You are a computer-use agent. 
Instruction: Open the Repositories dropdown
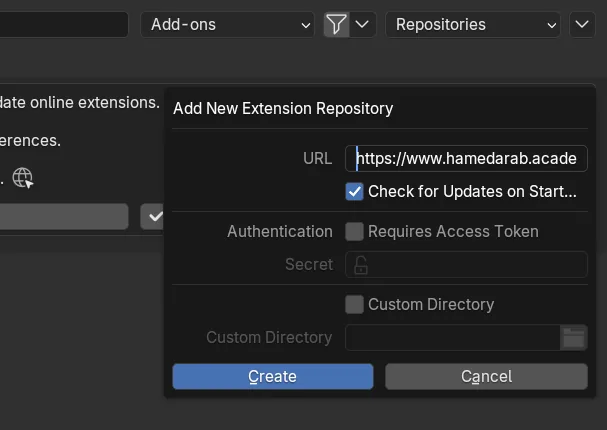tap(473, 24)
